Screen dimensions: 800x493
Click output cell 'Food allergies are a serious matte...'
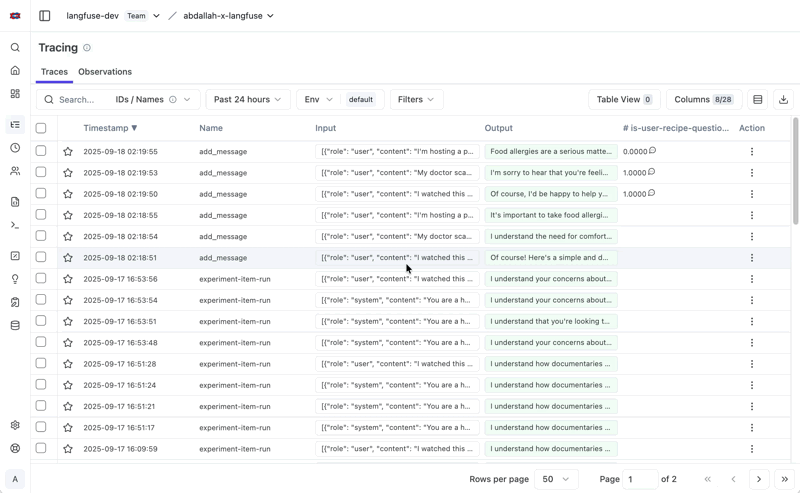pos(551,152)
